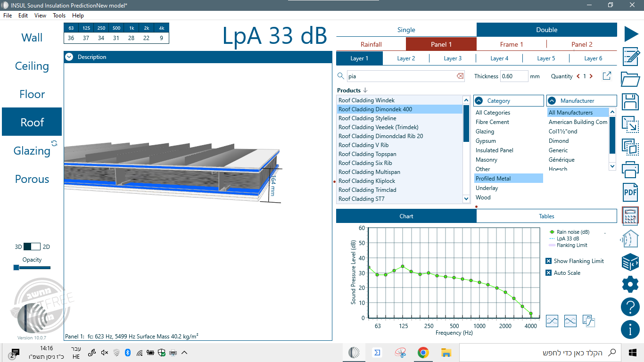Collapse the Description panel chevron
Image resolution: width=644 pixels, height=362 pixels.
[69, 57]
